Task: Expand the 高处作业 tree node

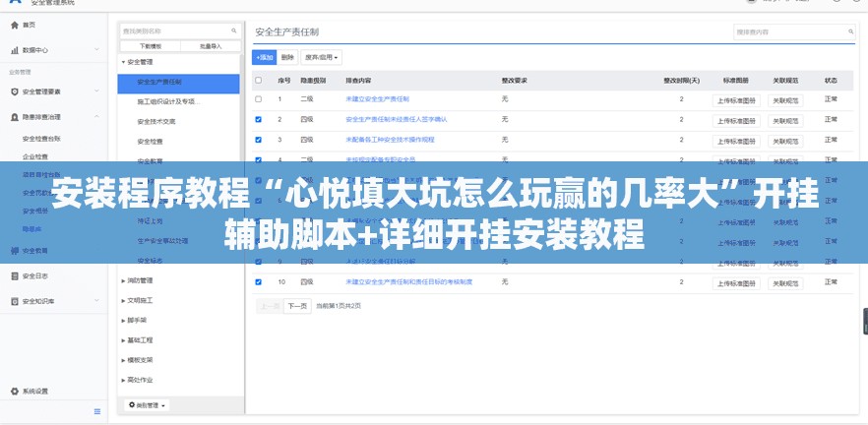Action: 123,380
